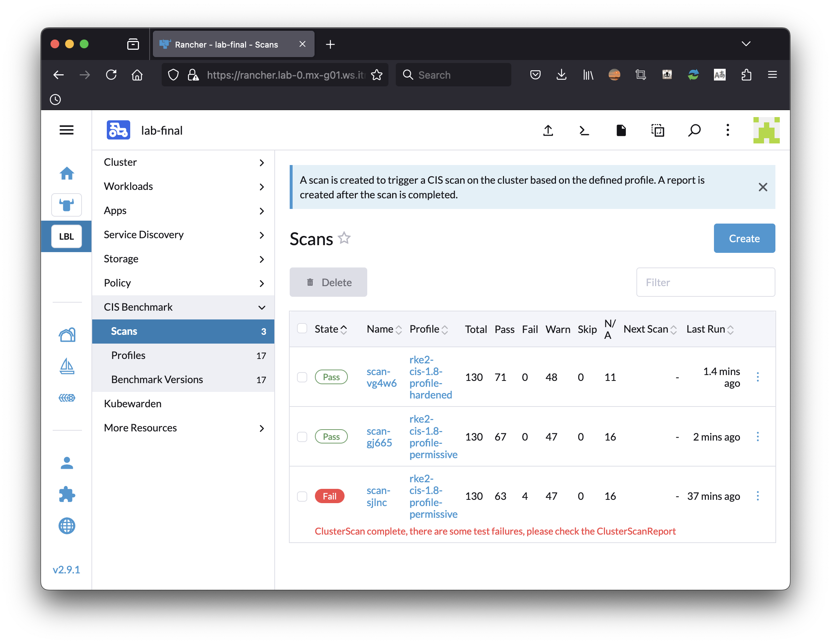Expand the Cluster menu section
The height and width of the screenshot is (644, 831).
pos(183,162)
